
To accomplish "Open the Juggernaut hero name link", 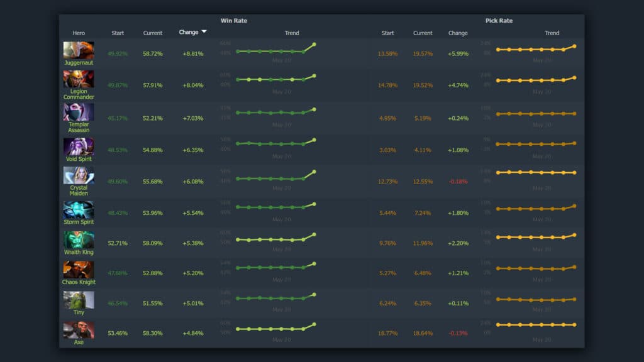I will coord(78,62).
